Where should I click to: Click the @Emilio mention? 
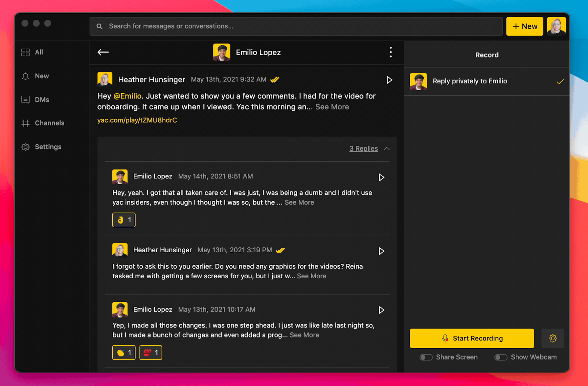(x=128, y=96)
